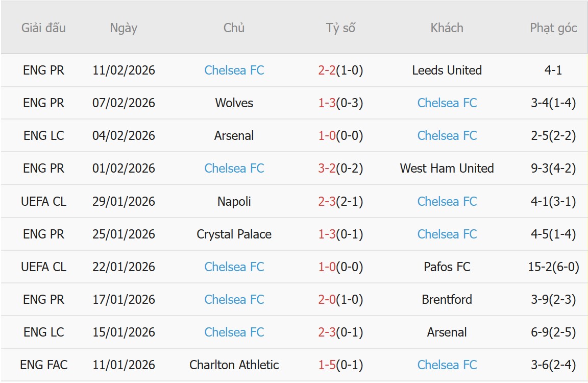
Task: Open Chelsea FC link in Napoli match row
Action: tap(447, 202)
